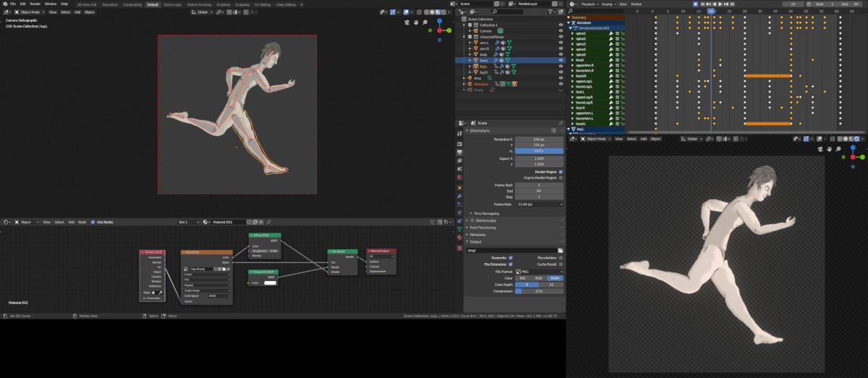This screenshot has height=378, width=868.
Task: Open the Global transform orientation dropdown
Action: coord(203,12)
